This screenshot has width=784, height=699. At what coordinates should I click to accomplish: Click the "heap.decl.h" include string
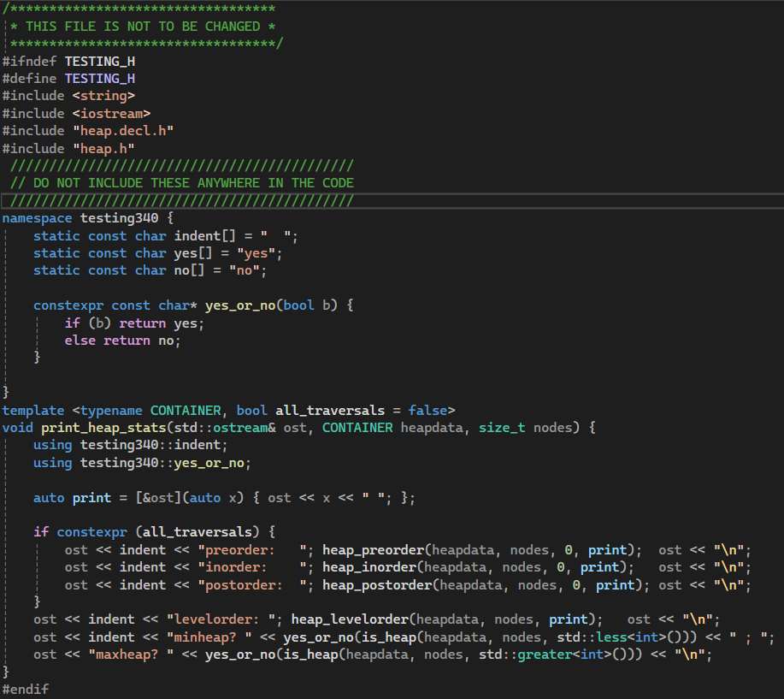click(x=123, y=131)
